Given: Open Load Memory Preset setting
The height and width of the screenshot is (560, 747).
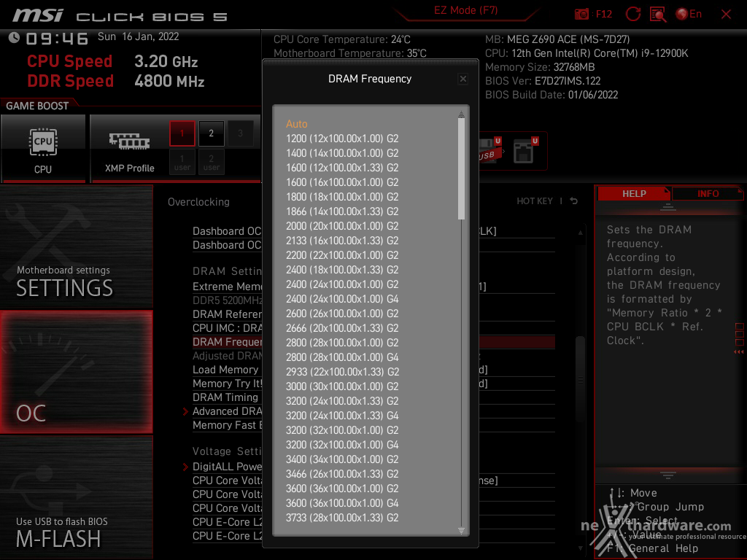Looking at the screenshot, I should (225, 370).
